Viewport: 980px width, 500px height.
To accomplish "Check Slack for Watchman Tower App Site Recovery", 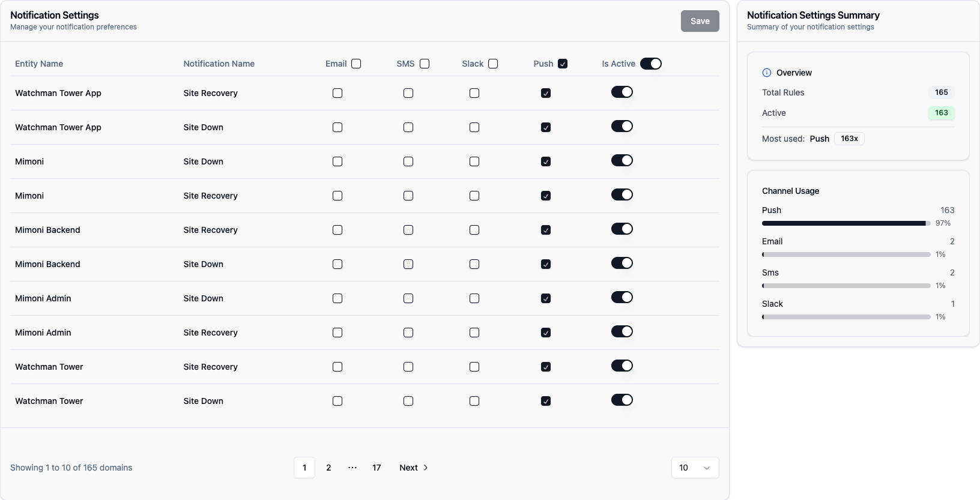I will click(474, 93).
